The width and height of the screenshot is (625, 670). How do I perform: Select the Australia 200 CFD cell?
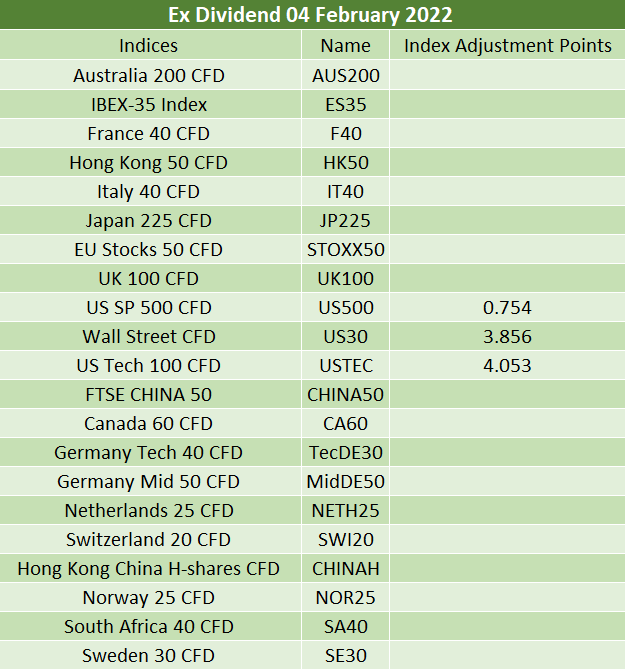click(x=150, y=75)
